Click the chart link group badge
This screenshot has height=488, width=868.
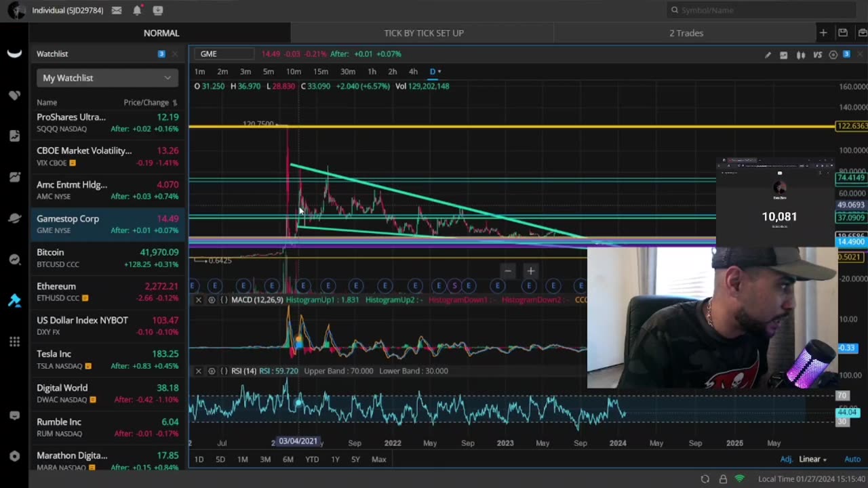846,54
